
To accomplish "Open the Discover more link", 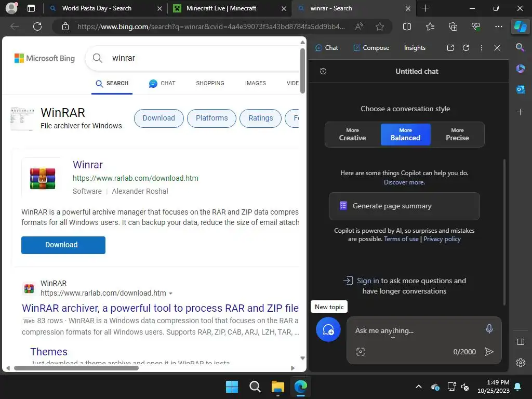I will 404,182.
